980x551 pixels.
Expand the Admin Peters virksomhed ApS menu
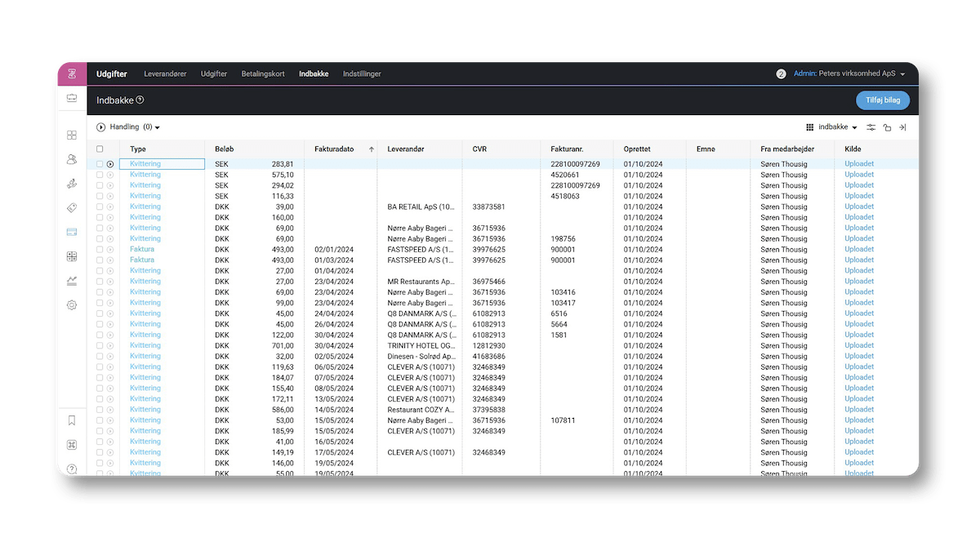coord(849,73)
